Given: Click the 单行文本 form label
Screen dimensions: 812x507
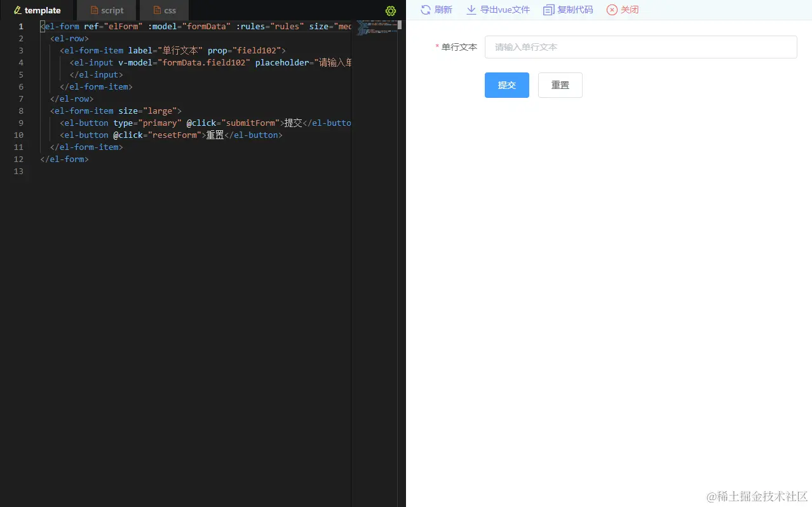Looking at the screenshot, I should coord(459,47).
